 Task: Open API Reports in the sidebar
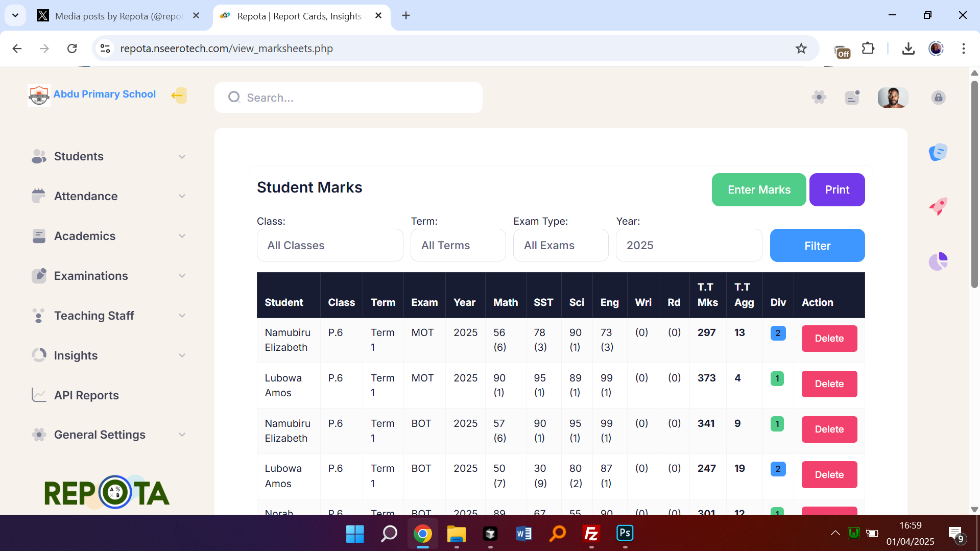86,395
